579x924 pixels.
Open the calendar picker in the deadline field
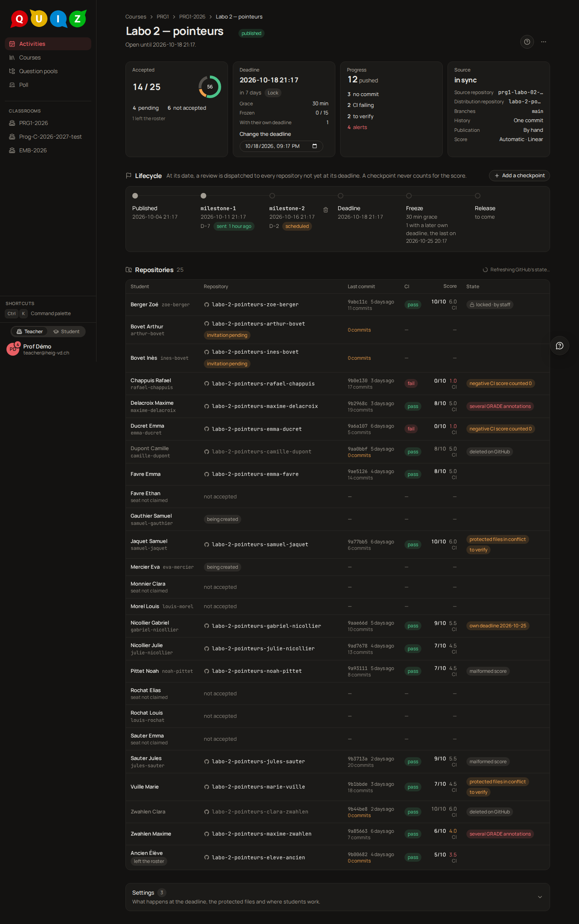coord(314,146)
